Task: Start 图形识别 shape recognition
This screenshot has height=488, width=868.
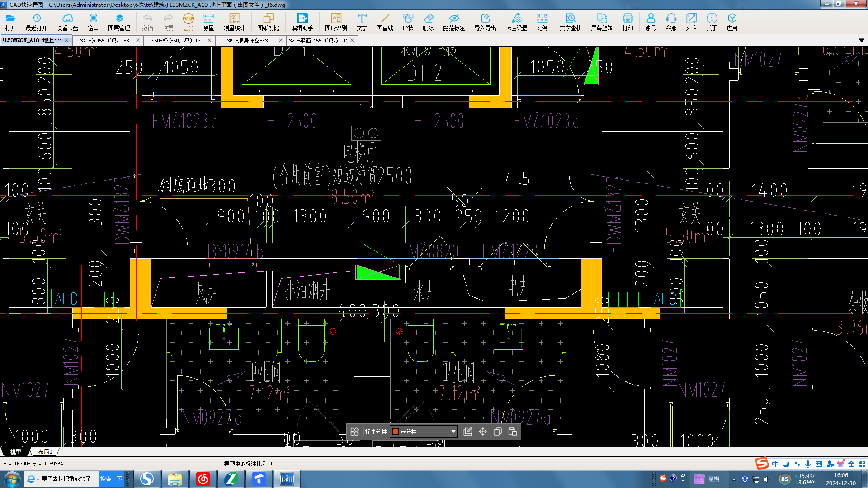Action: click(336, 22)
